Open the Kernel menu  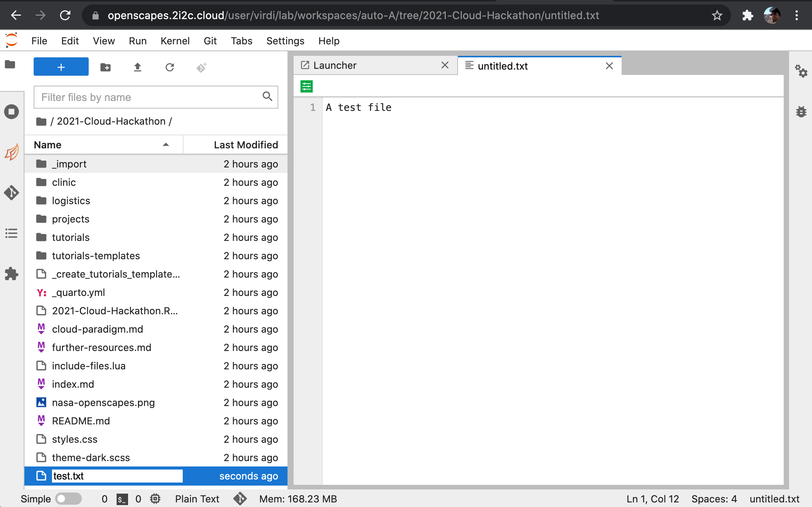click(x=175, y=41)
